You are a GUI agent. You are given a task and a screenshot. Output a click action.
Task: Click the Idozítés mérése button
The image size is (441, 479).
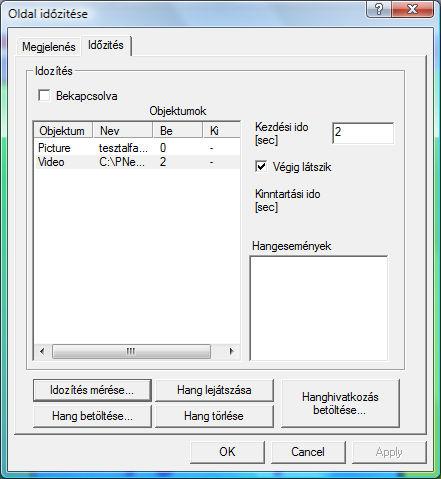coord(92,390)
